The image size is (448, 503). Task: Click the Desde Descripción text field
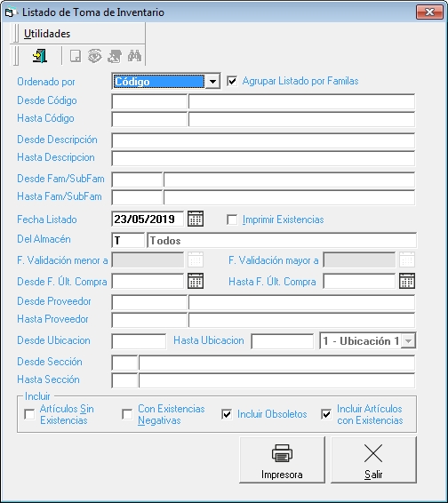pos(263,140)
